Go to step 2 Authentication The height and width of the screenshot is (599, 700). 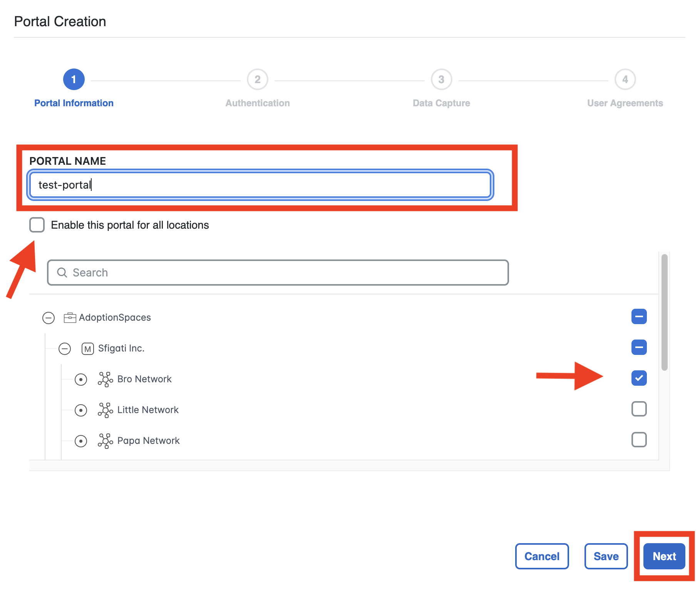pyautogui.click(x=258, y=80)
